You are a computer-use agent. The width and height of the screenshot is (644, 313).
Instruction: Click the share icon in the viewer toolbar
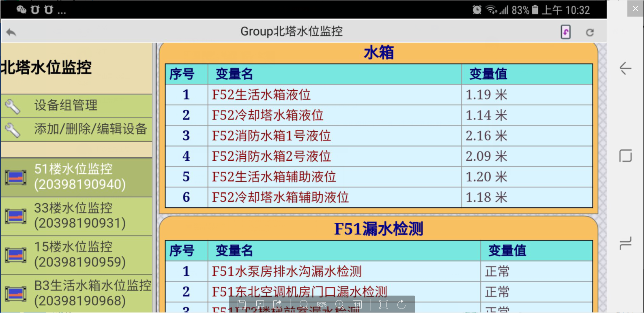click(x=278, y=304)
